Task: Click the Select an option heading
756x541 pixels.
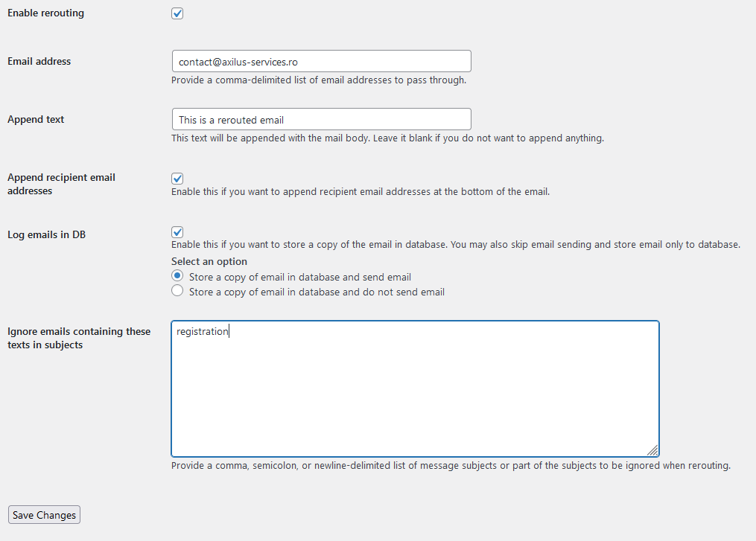Action: [209, 261]
